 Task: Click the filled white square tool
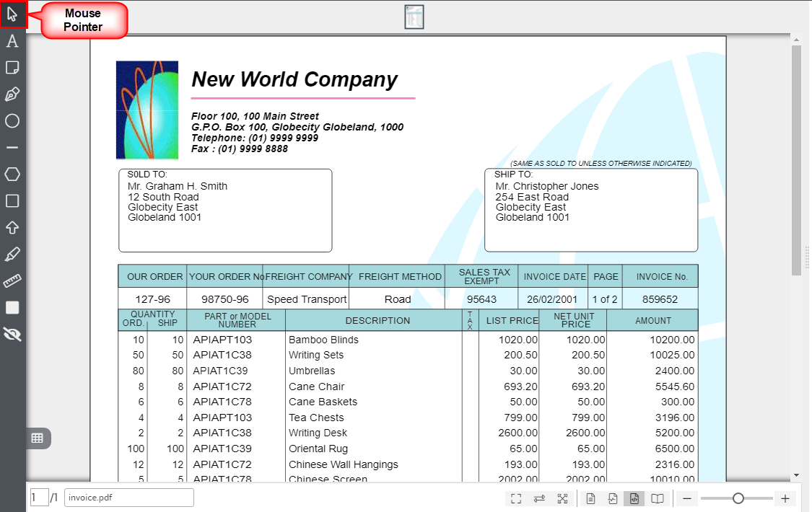pyautogui.click(x=12, y=307)
